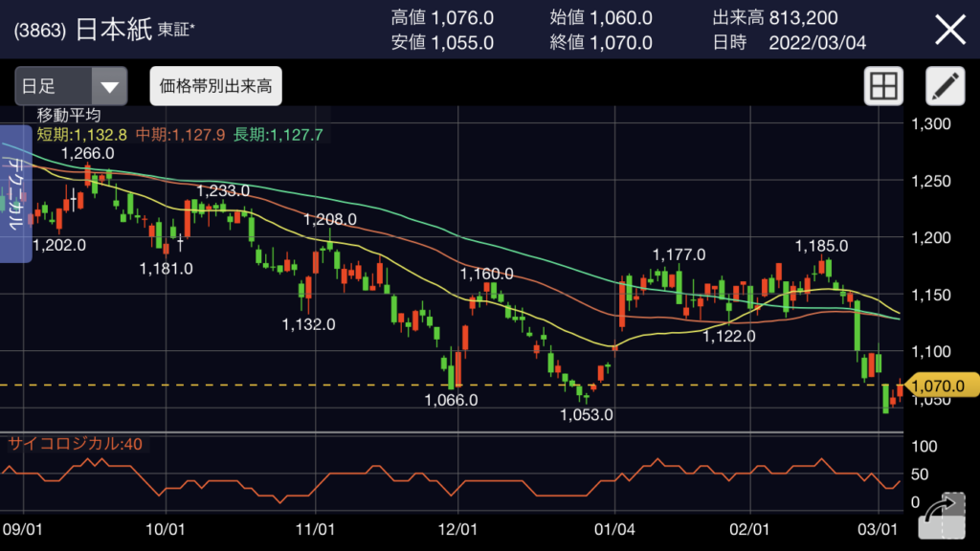
Task: Open the chart layout grid icon
Action: point(883,85)
